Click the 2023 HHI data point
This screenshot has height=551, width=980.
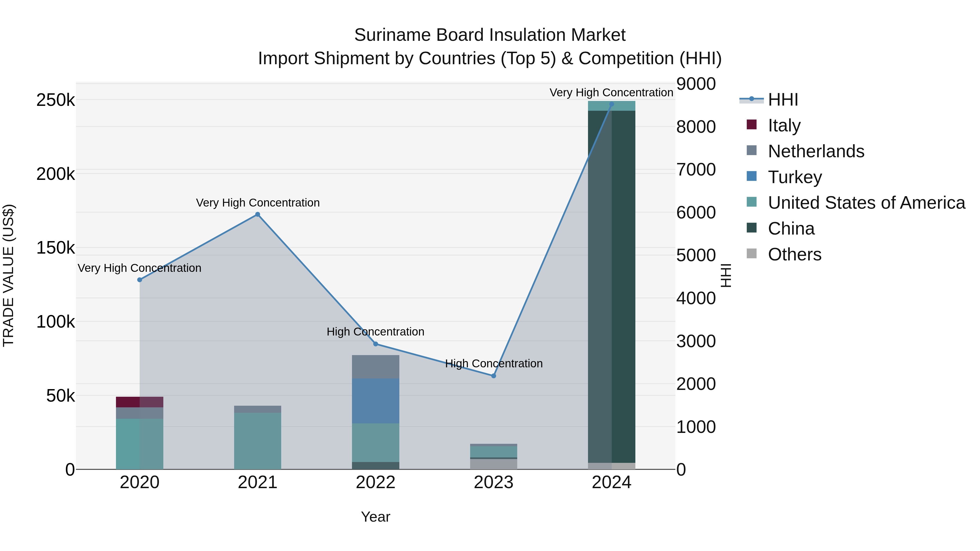(x=494, y=376)
